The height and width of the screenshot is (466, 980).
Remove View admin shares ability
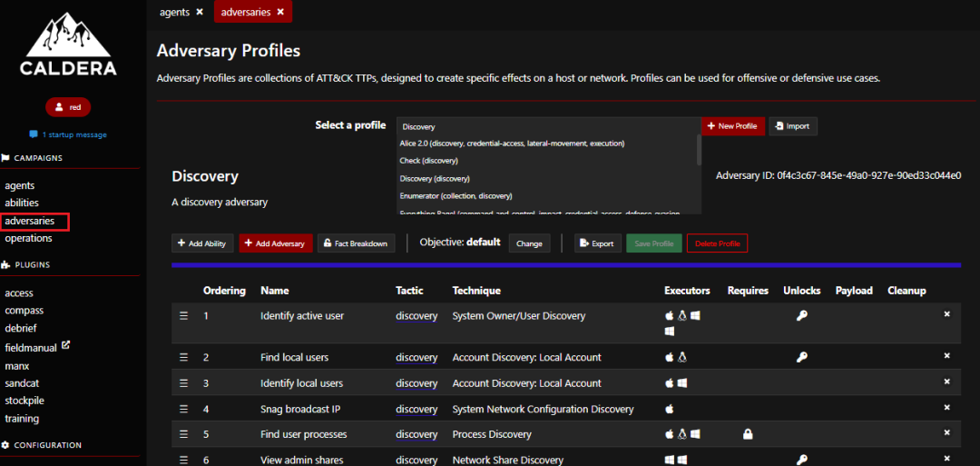point(946,458)
